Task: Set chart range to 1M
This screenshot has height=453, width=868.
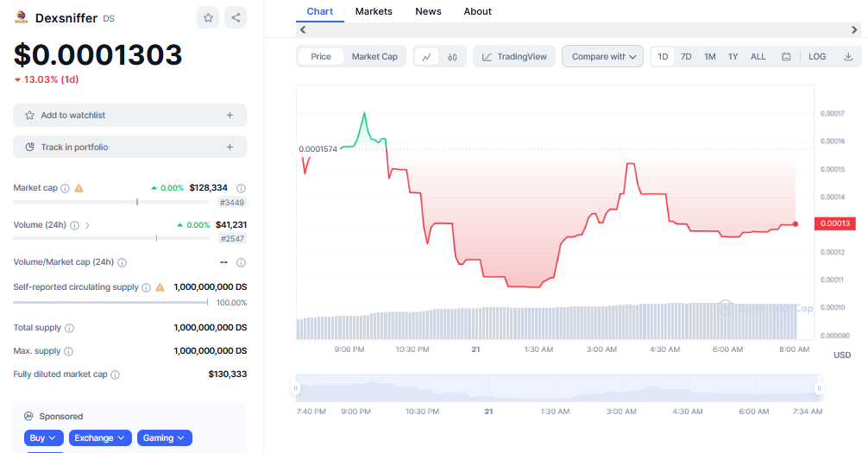Action: click(710, 56)
